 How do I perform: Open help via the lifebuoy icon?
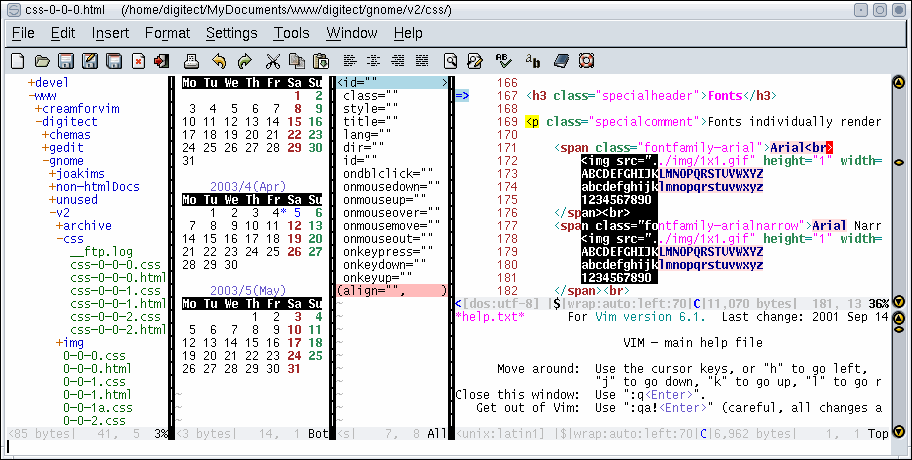pyautogui.click(x=586, y=62)
